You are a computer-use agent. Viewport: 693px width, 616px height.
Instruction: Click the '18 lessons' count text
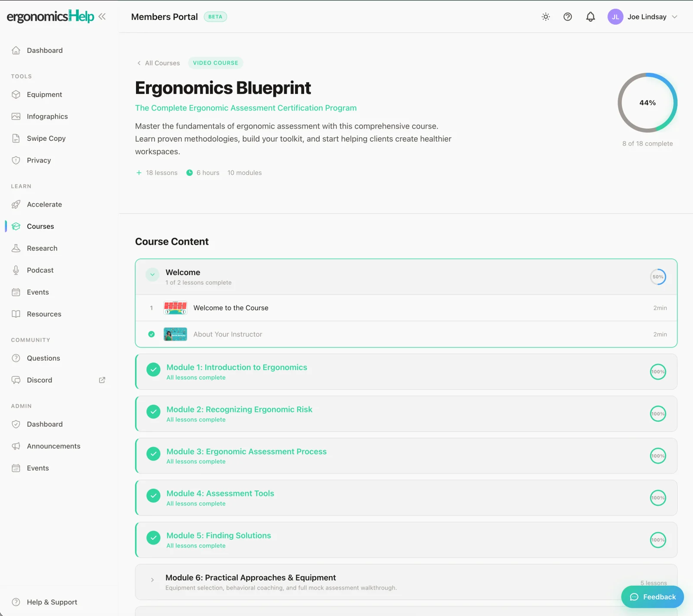162,173
